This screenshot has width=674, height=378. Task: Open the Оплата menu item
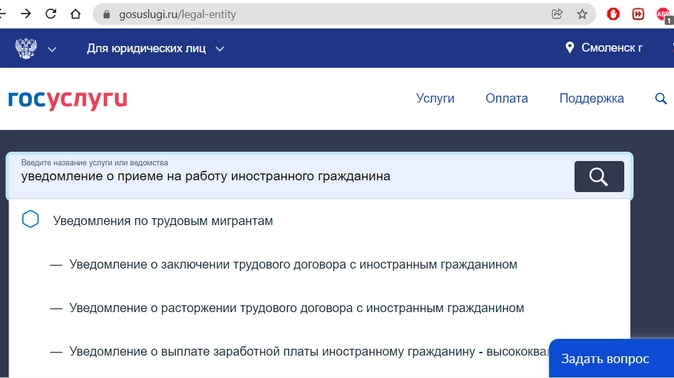506,98
